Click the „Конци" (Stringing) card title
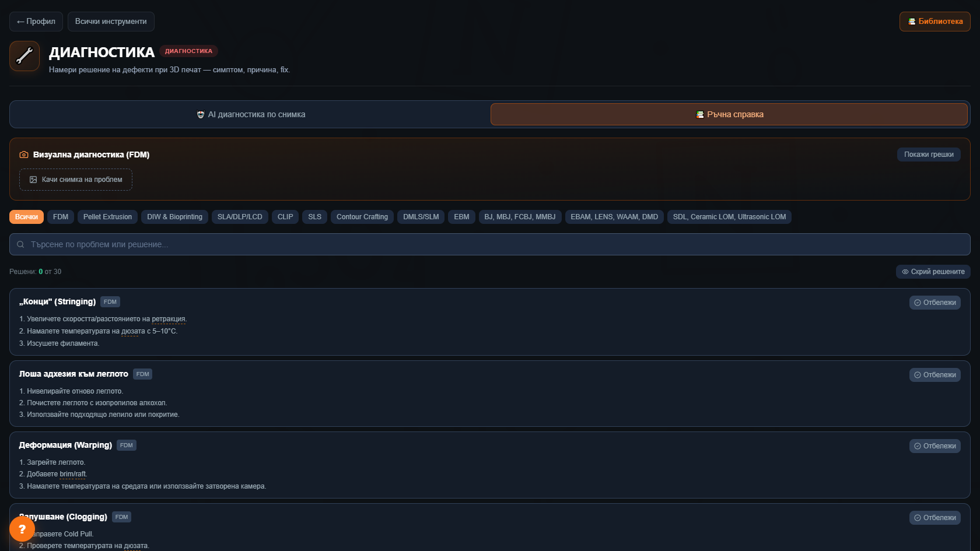The height and width of the screenshot is (551, 980). pyautogui.click(x=57, y=301)
